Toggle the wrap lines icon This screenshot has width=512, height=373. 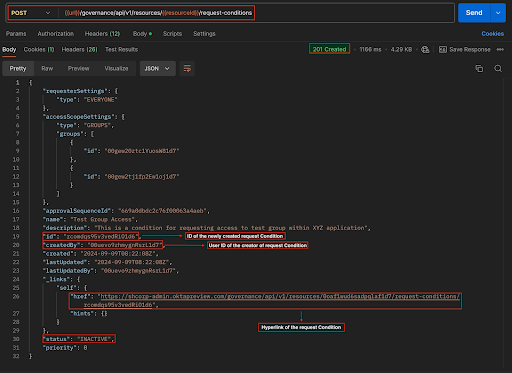click(x=187, y=68)
